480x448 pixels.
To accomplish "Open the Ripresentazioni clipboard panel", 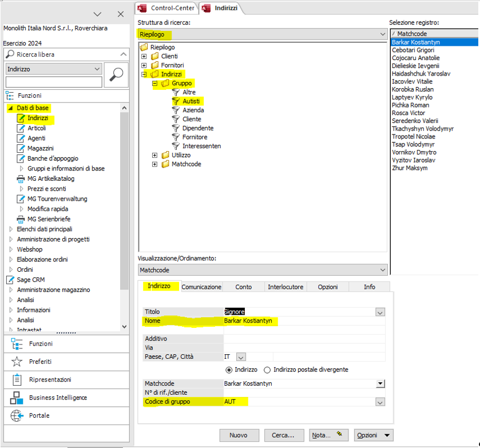I will click(17, 379).
